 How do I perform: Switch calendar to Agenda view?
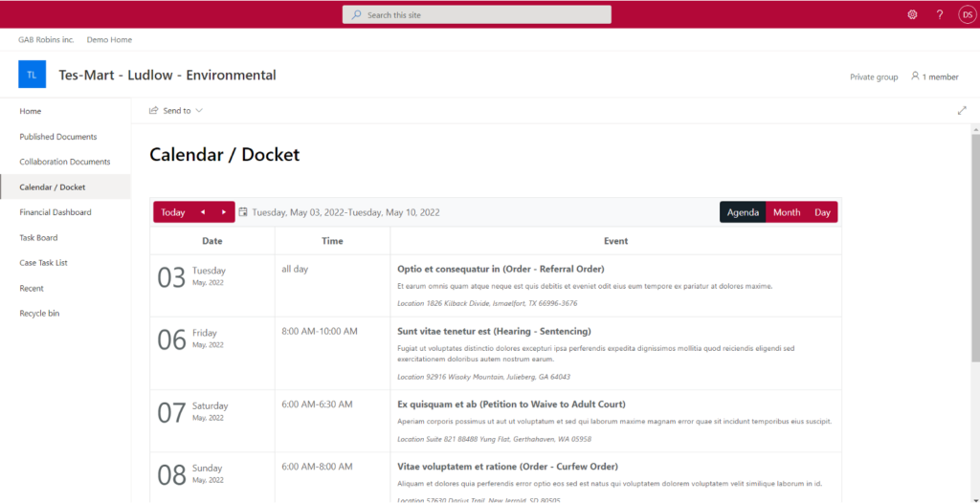(743, 212)
